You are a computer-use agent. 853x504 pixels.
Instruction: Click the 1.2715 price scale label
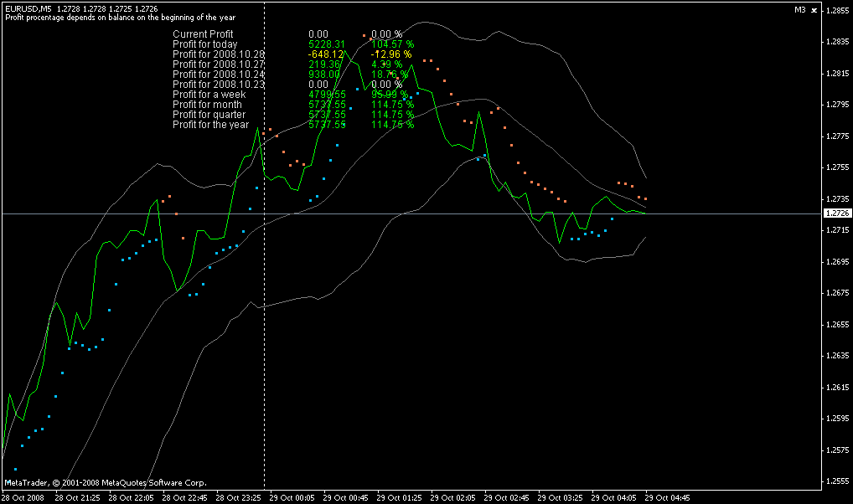(x=838, y=230)
